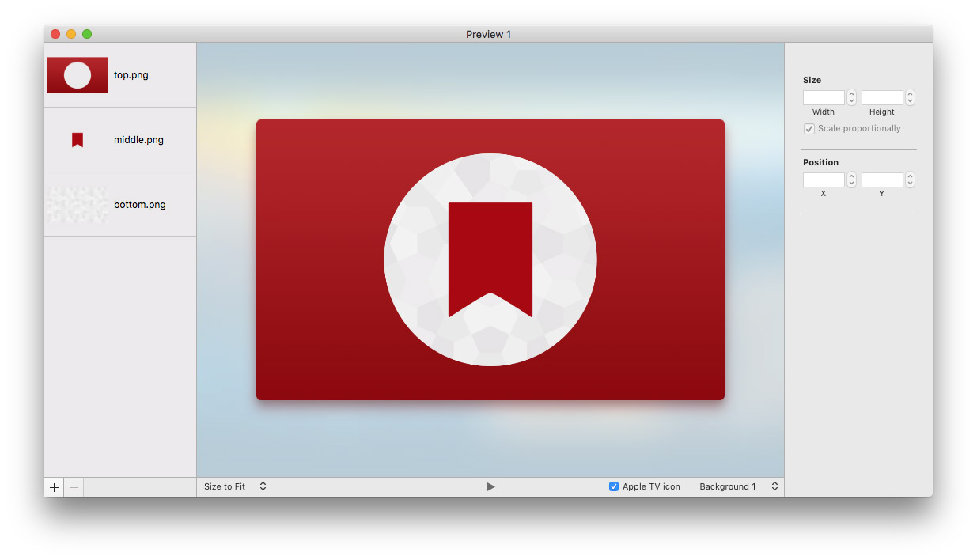Add a new layer with the plus icon

point(53,486)
